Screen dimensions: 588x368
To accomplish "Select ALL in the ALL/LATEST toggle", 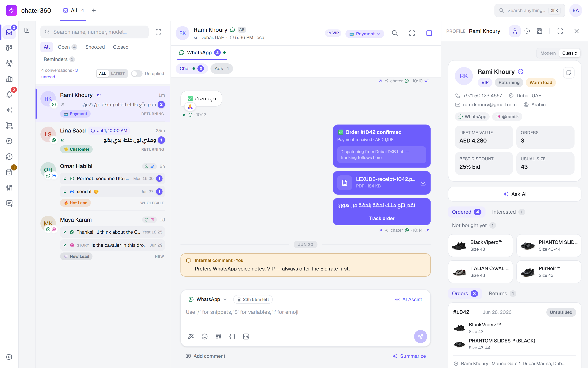I will click(102, 74).
